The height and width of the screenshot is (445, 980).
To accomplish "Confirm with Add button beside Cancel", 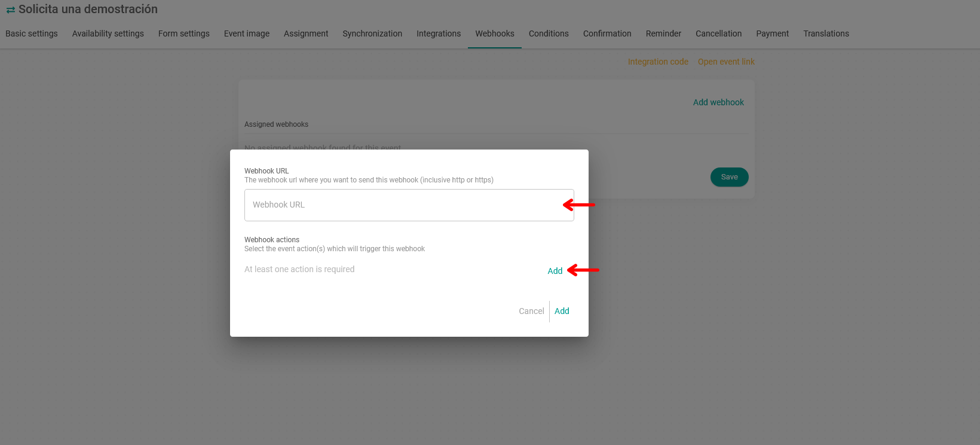I will click(x=562, y=311).
